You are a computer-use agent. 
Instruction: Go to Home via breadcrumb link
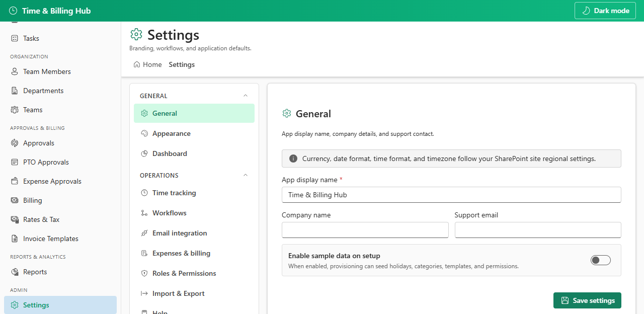[147, 64]
